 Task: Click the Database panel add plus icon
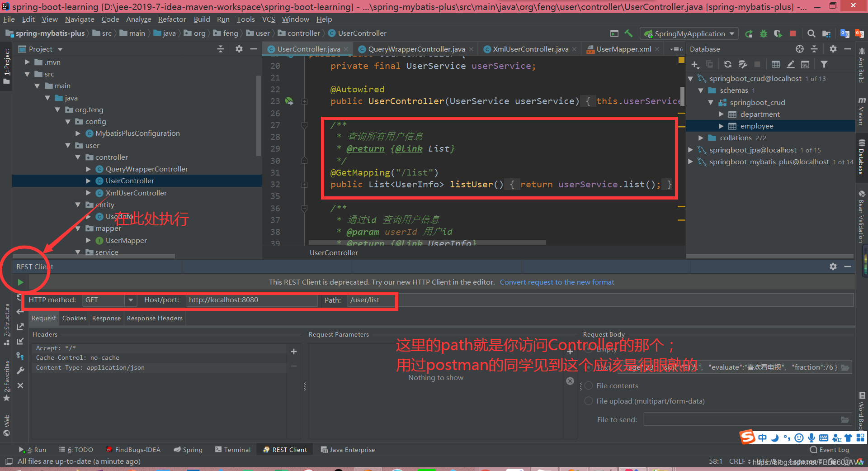(695, 65)
